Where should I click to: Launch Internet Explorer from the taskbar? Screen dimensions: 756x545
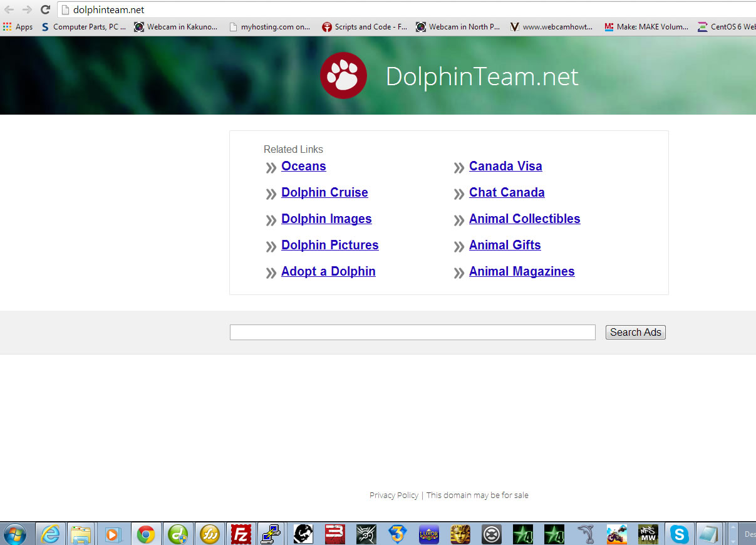[50, 534]
